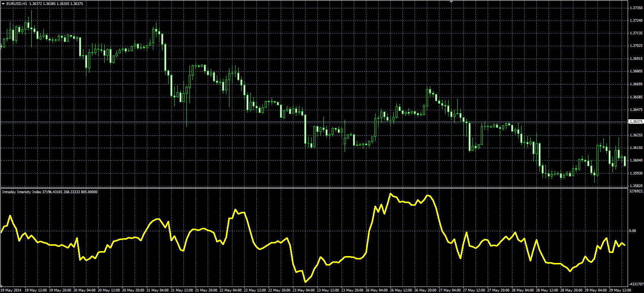Click the 23 May 20:00 time label

352,290
